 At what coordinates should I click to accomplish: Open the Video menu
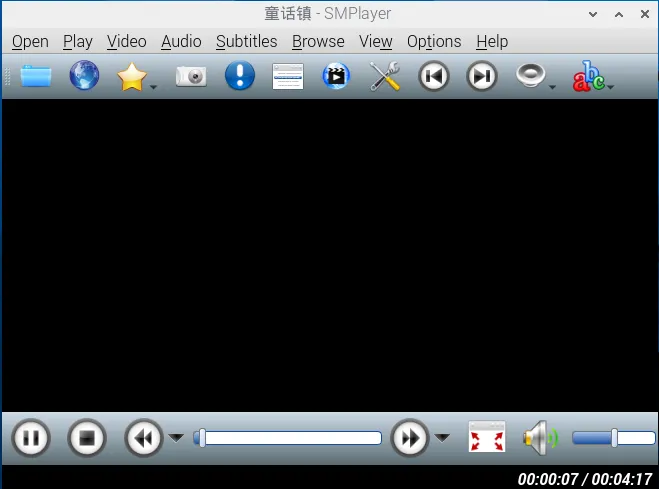point(127,41)
